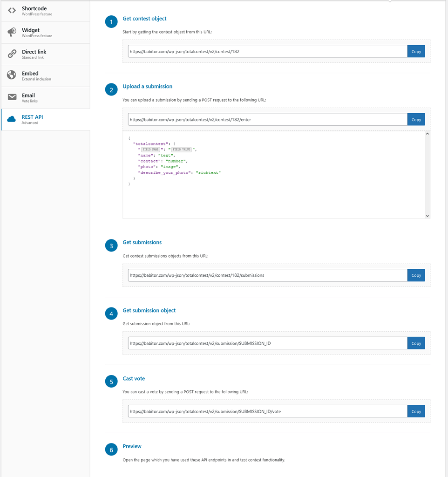Select the Direct link chain icon
Image resolution: width=448 pixels, height=477 pixels.
coord(12,54)
